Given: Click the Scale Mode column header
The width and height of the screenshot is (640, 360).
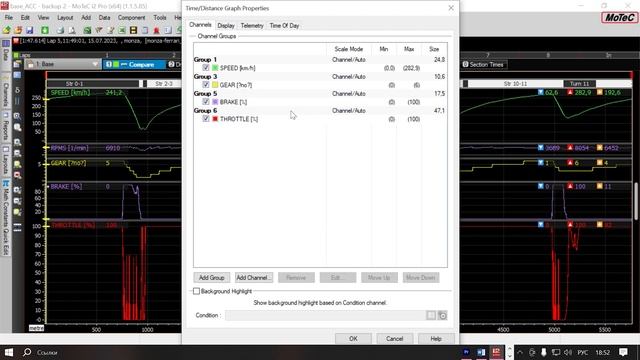Looking at the screenshot, I should (349, 49).
